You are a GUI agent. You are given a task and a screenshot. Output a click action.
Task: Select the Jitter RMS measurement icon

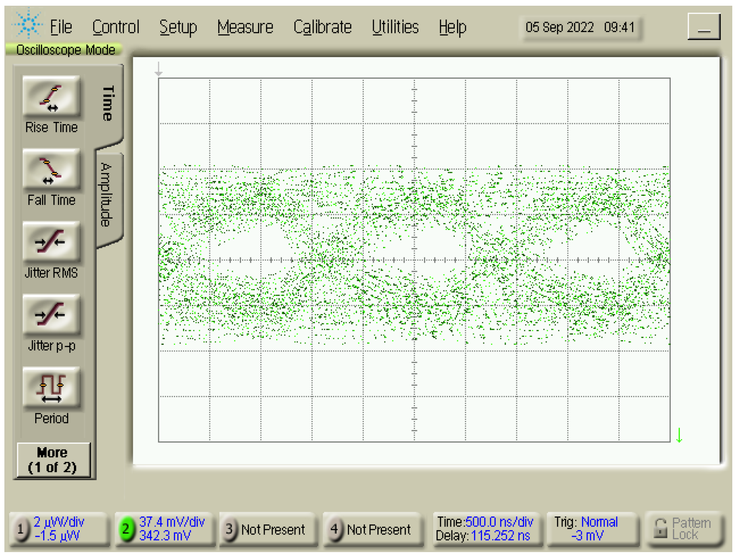click(x=51, y=242)
